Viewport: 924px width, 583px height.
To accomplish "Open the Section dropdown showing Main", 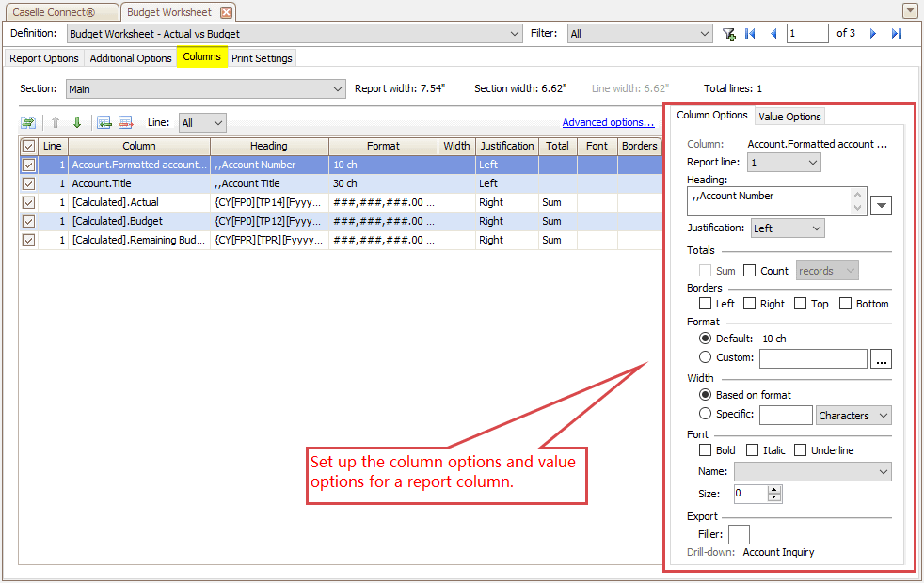I will tap(206, 89).
